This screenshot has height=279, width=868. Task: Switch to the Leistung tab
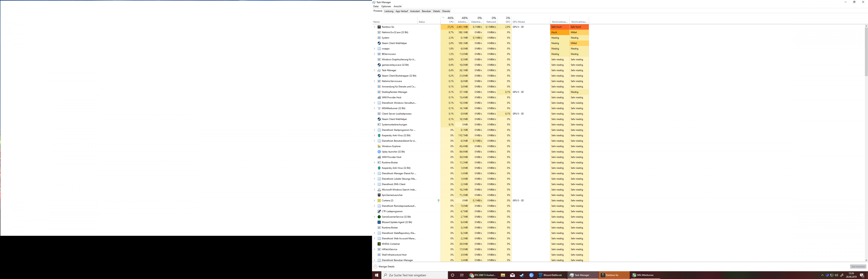(389, 11)
